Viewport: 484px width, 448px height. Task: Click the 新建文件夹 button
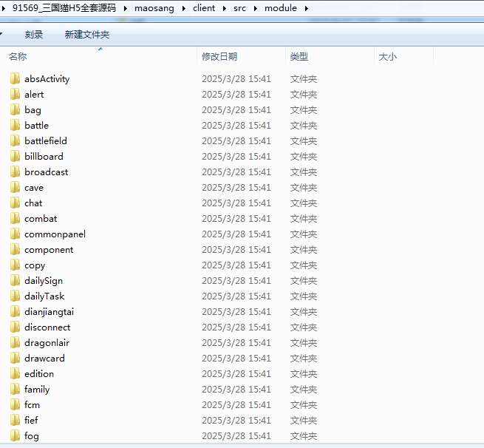(87, 35)
